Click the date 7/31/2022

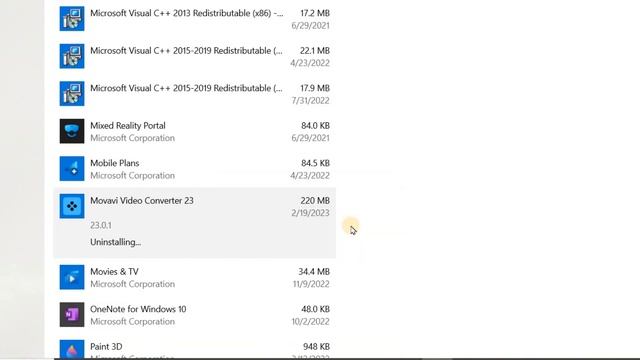(310, 100)
